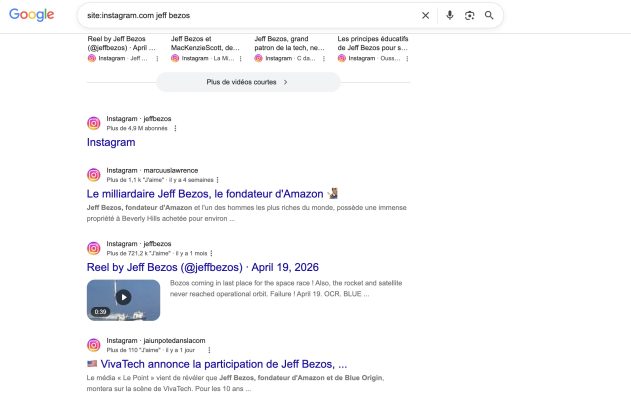The width and height of the screenshot is (631, 400).
Task: Click the short video title 'Les principes éducatifs de Jeff Bezos'
Action: (x=373, y=43)
